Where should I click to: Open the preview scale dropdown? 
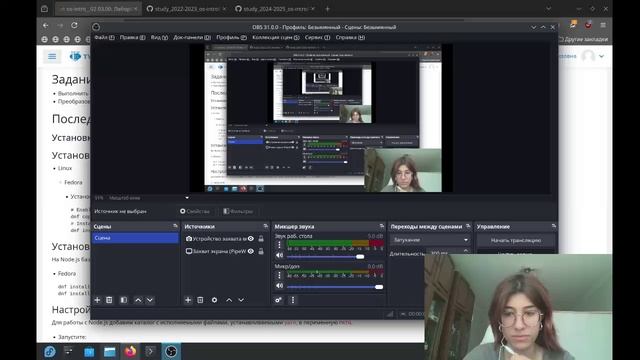point(187,198)
